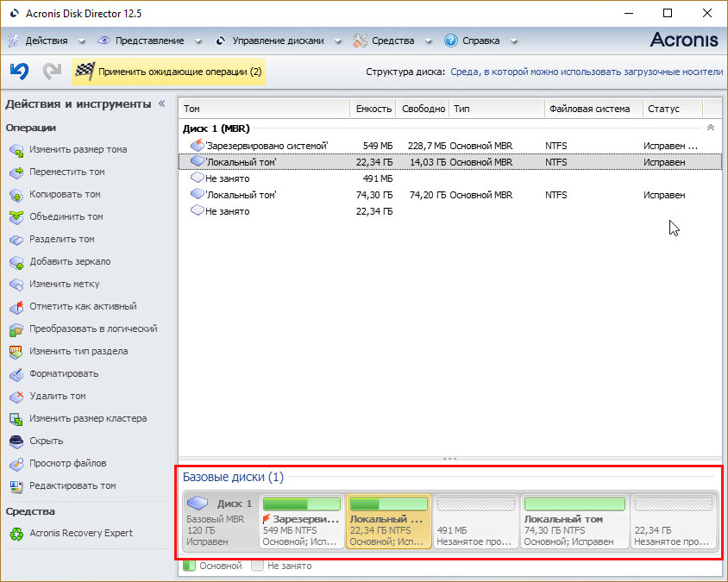Select the 22,34 ГБ Локальный том row
Viewport: 728px width, 582px height.
(x=450, y=162)
